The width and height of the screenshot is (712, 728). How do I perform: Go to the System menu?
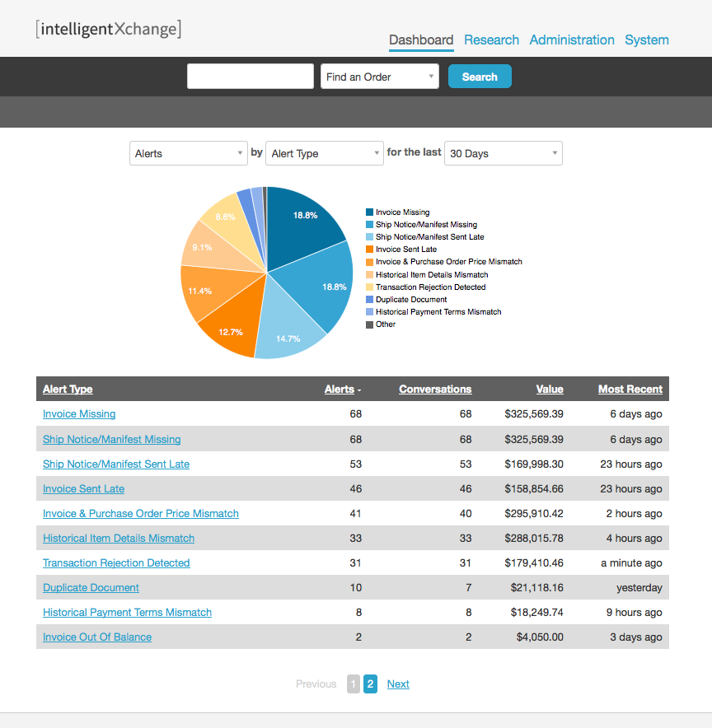647,40
